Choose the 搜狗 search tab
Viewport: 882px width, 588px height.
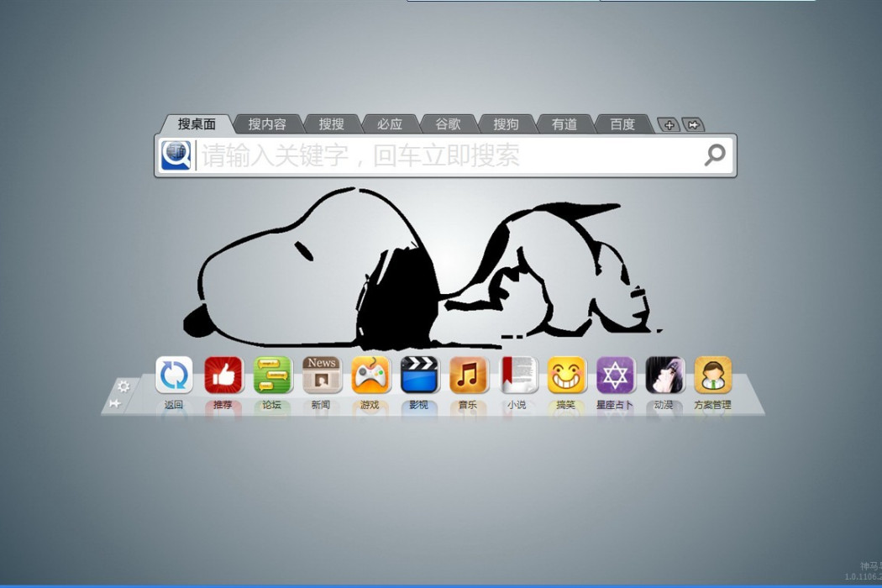click(507, 124)
